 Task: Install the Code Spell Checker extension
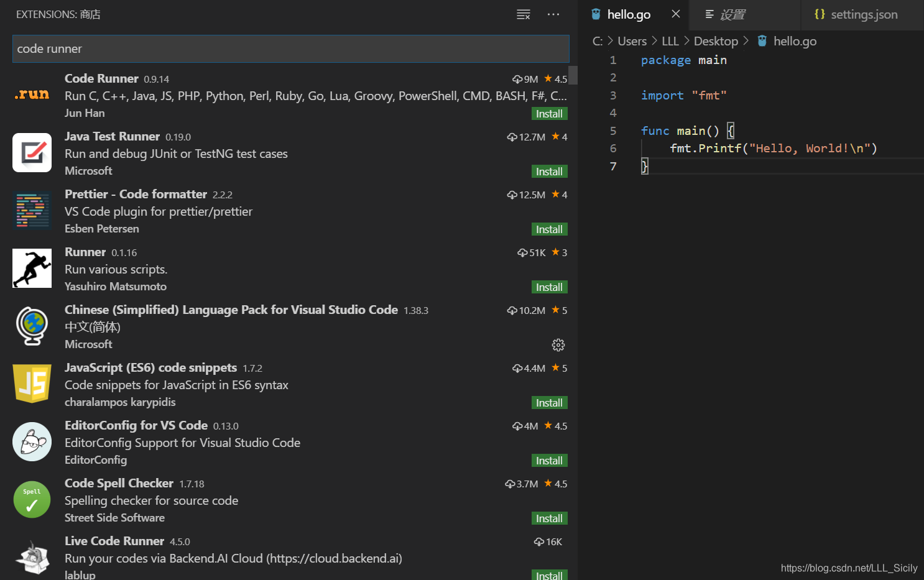click(549, 518)
